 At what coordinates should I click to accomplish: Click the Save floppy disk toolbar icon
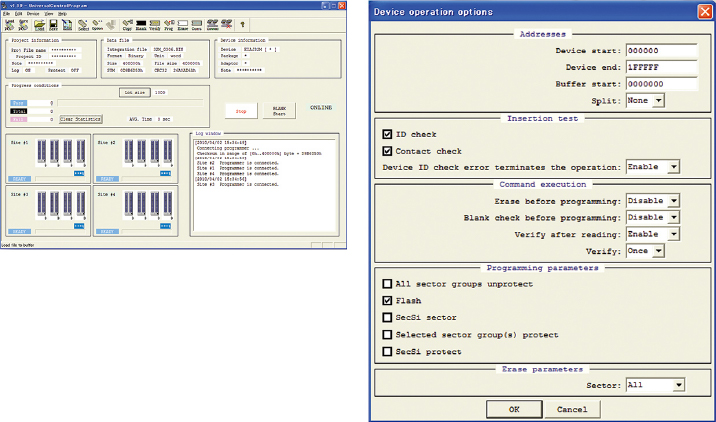[x=53, y=25]
